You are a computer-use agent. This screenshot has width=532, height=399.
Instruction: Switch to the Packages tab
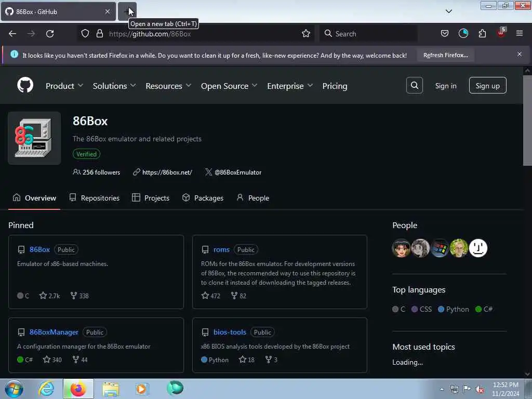click(203, 198)
